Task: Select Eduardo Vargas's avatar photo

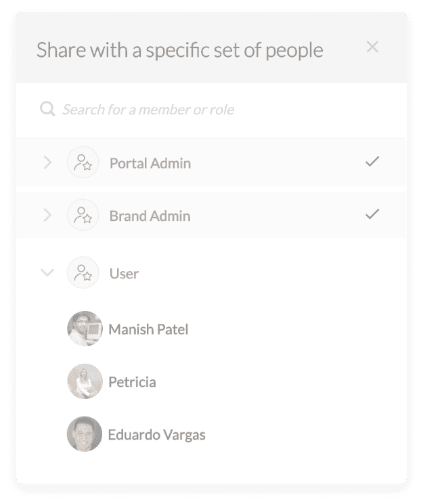Action: 85,434
